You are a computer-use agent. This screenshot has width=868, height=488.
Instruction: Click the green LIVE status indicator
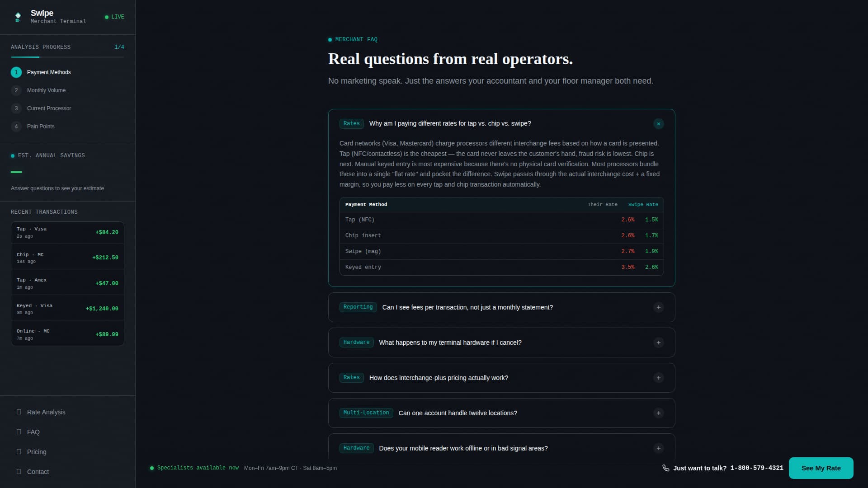point(114,17)
